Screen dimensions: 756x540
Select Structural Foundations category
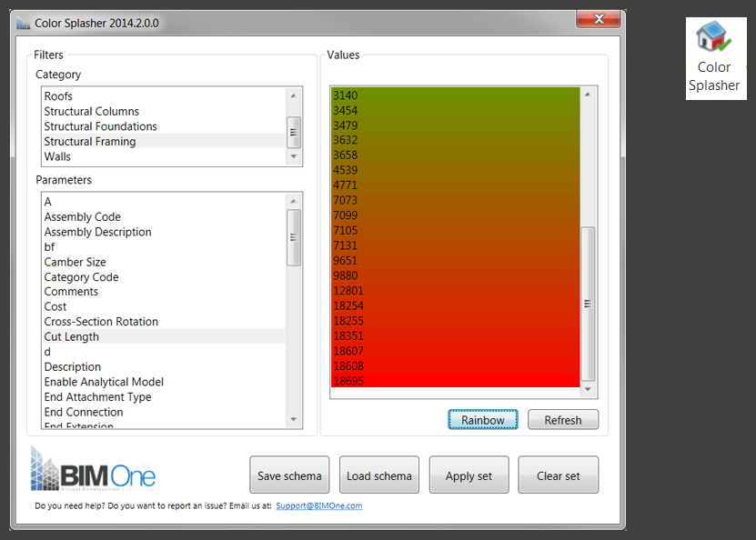pos(164,126)
